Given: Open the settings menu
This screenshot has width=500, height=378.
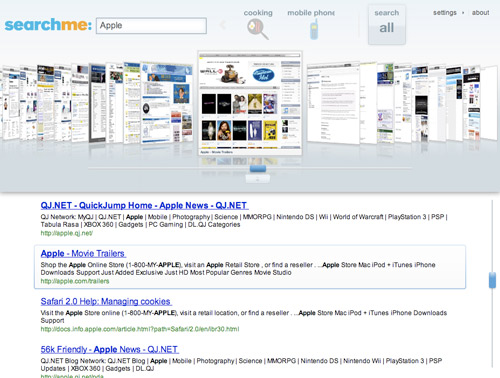Looking at the screenshot, I should 445,13.
